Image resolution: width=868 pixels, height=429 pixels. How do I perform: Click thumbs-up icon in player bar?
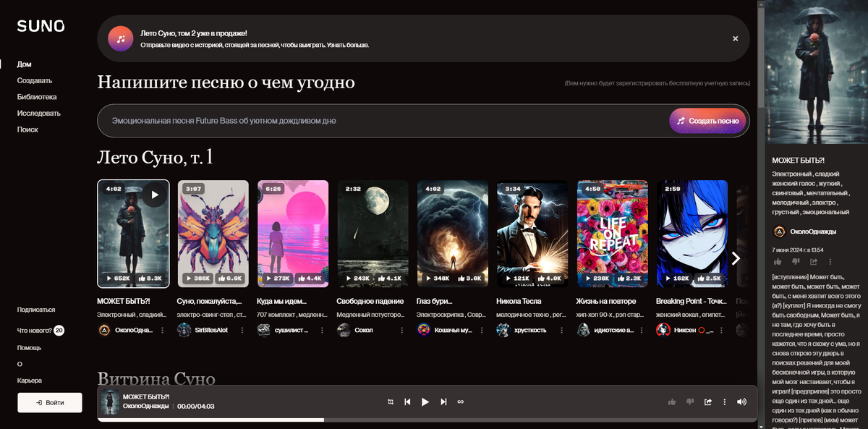coord(672,402)
